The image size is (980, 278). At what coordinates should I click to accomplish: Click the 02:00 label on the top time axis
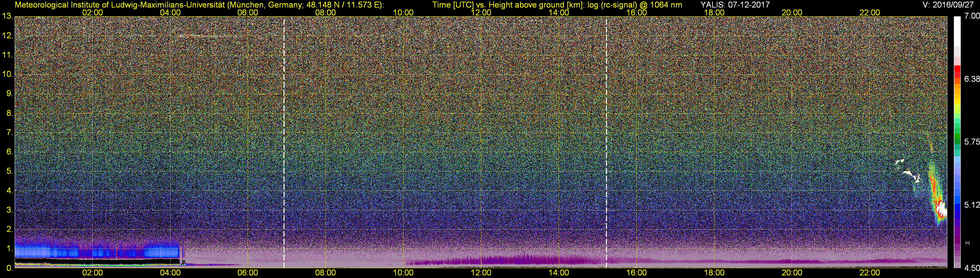click(92, 12)
